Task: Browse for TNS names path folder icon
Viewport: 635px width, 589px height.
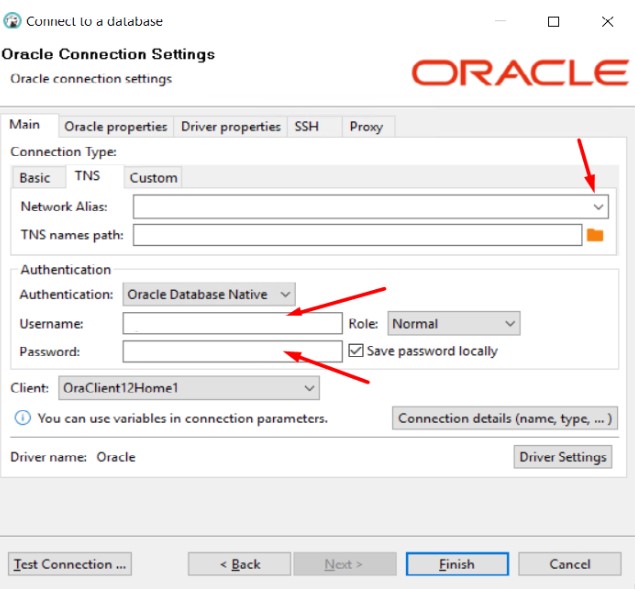Action: pos(595,235)
